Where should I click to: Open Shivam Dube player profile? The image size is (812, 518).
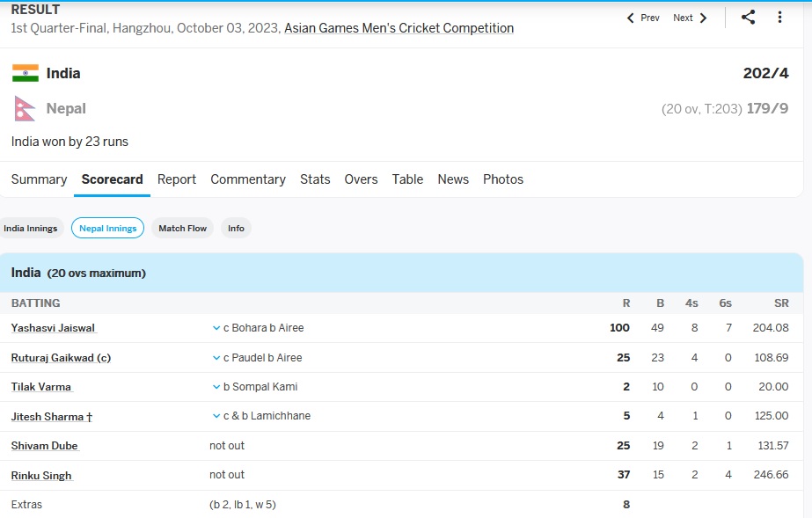coord(45,446)
